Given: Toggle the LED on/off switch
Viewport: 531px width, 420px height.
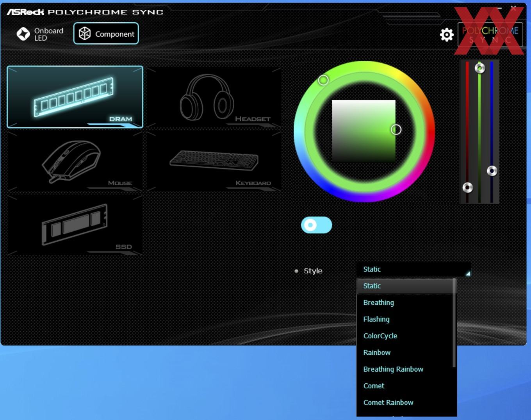Looking at the screenshot, I should coord(317,225).
